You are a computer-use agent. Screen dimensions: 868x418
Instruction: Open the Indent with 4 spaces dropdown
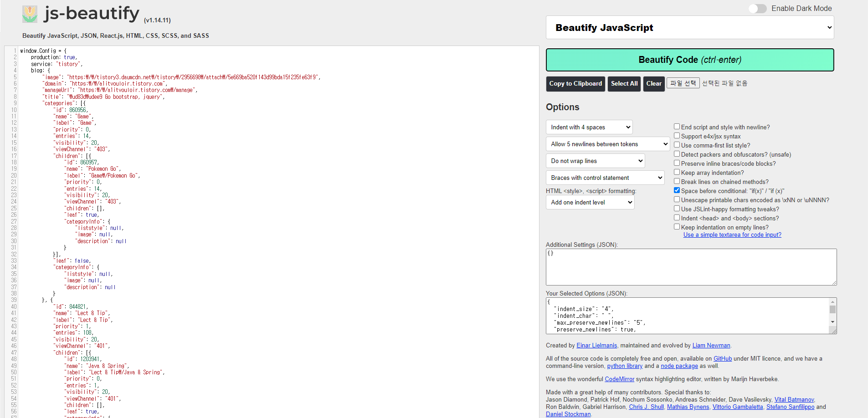coord(589,127)
